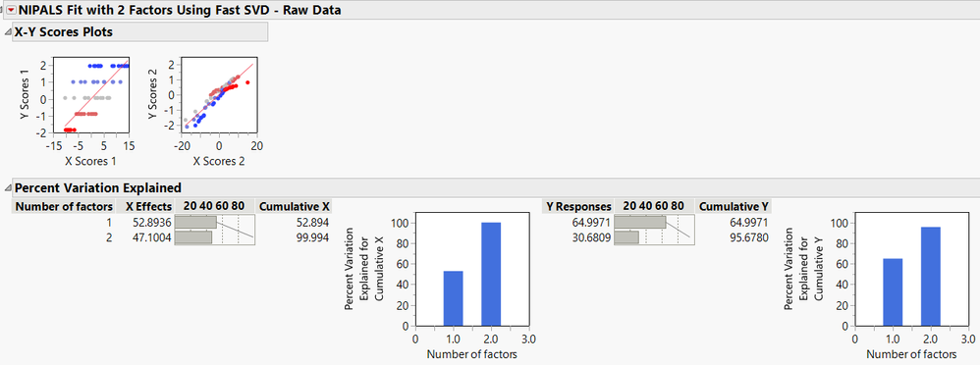Click the Cumulative X value 99.994
Screen dimensions: 980x365
pos(312,236)
